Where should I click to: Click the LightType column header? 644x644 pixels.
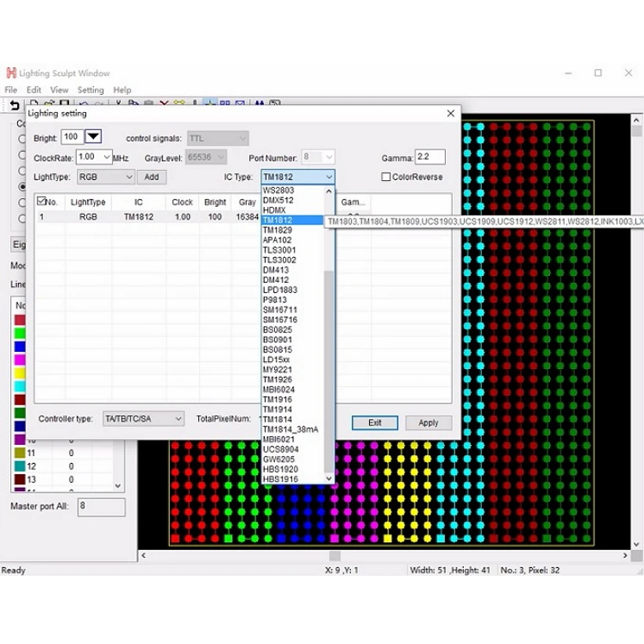coord(88,202)
